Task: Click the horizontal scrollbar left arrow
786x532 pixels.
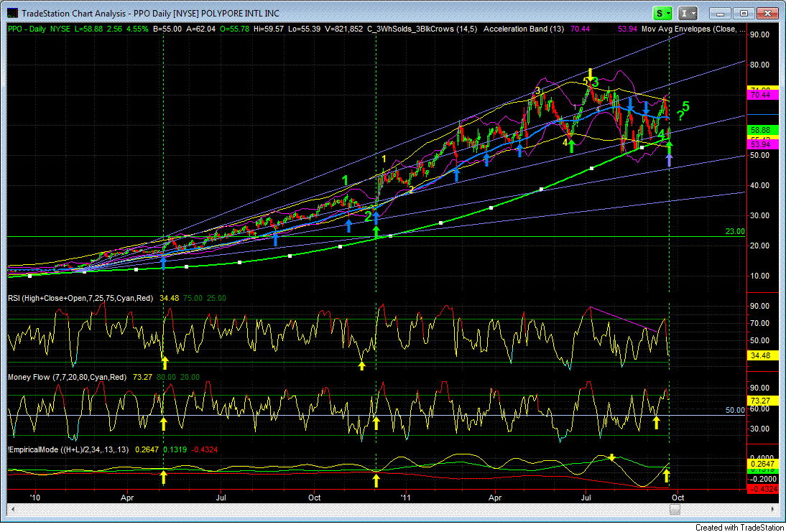Action: [12, 509]
